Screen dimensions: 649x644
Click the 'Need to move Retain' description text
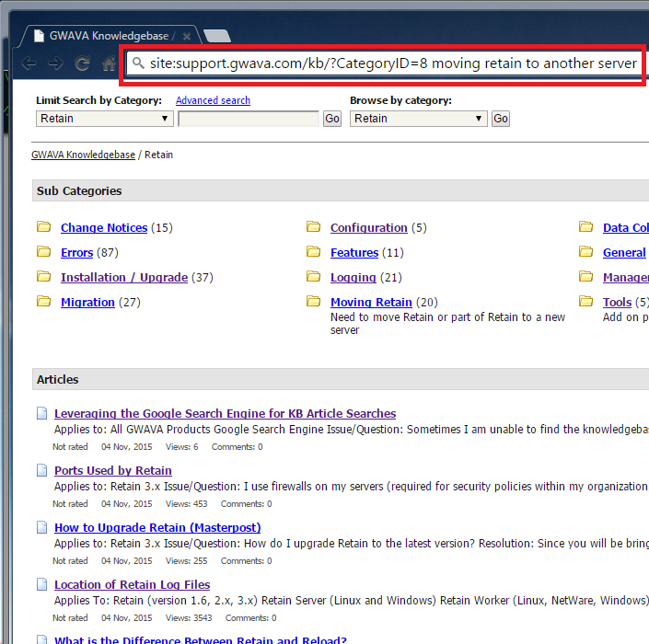(447, 324)
